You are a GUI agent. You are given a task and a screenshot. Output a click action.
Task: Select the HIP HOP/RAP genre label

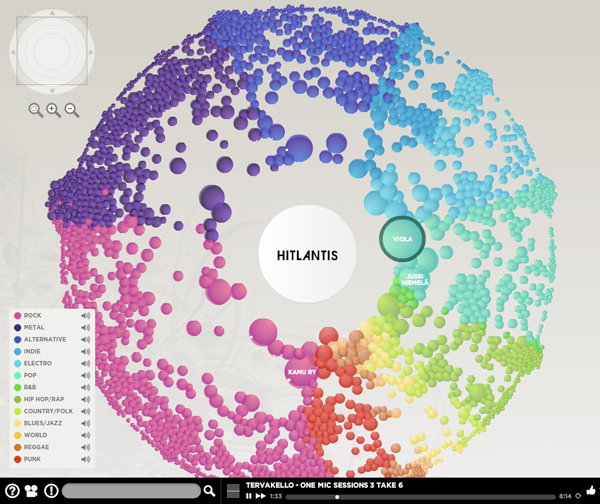pos(44,399)
